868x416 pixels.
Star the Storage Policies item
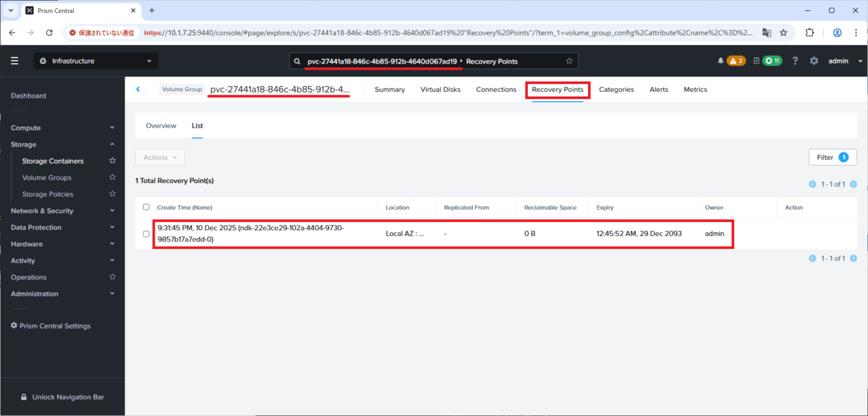(112, 194)
